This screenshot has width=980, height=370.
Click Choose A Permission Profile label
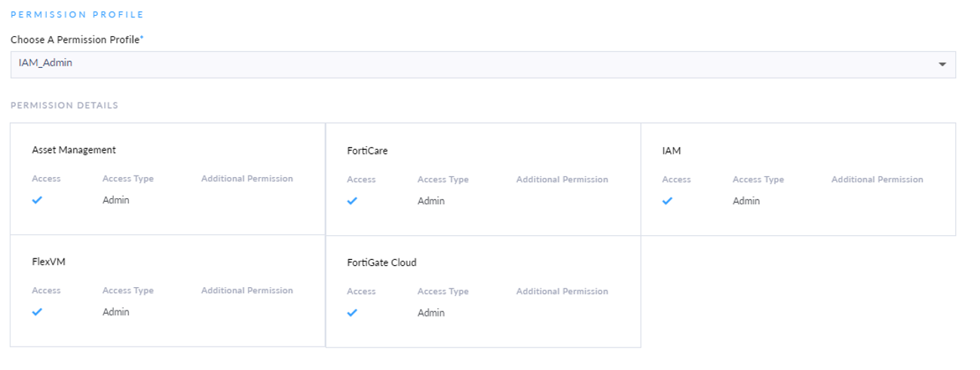click(76, 39)
